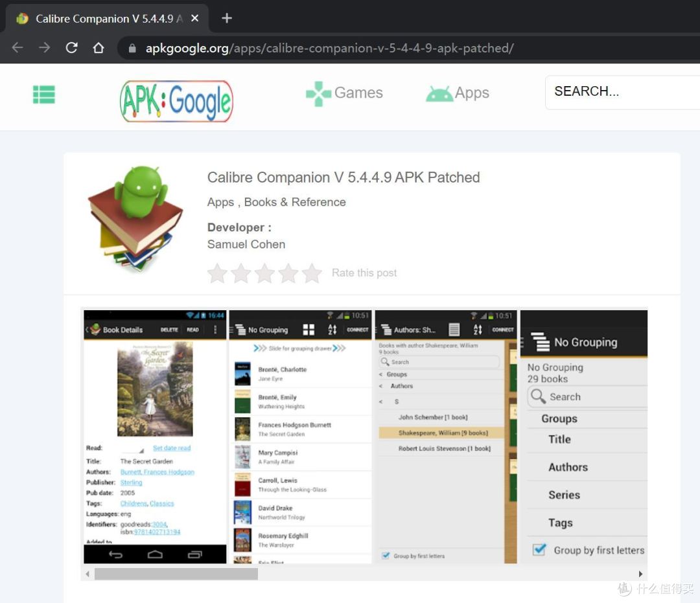Screen dimensions: 700x603
Task: Click Search field in Authors screenshot
Action: tap(439, 361)
